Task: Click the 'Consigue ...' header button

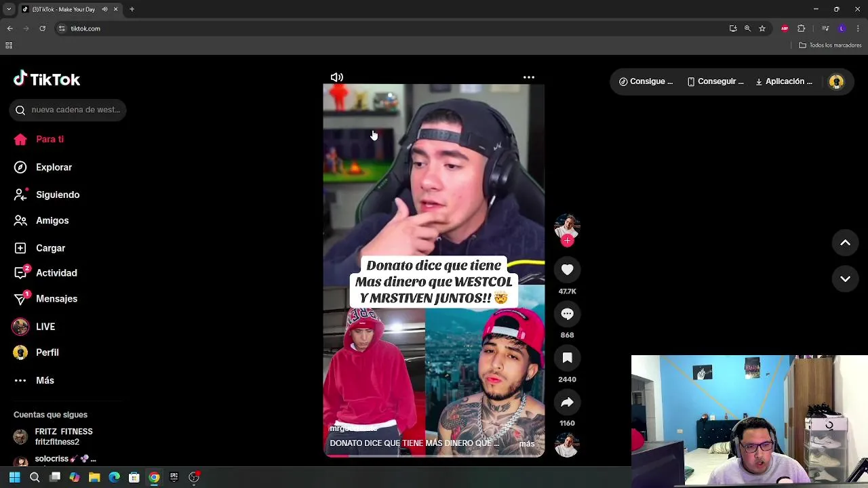Action: (x=646, y=81)
